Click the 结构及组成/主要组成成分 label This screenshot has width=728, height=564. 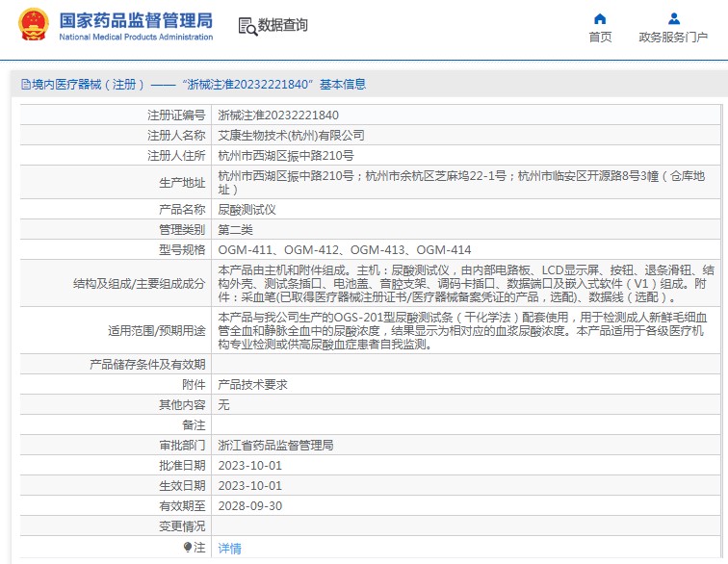(140, 283)
